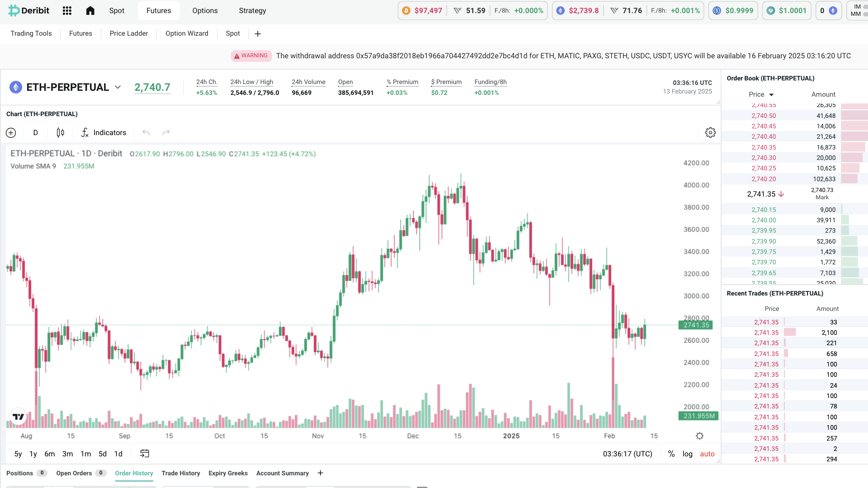Image resolution: width=868 pixels, height=488 pixels.
Task: Select the candlestick chart style icon
Action: 60,132
